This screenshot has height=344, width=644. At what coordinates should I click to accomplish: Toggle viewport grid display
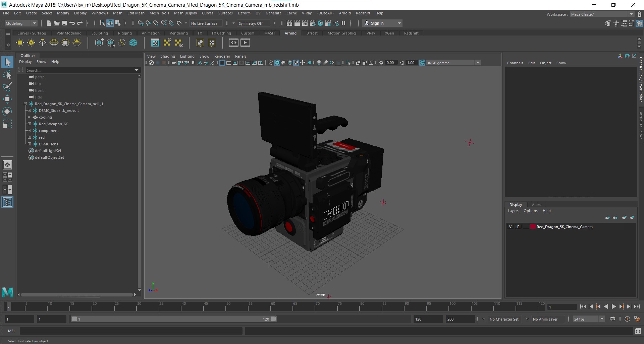(x=222, y=63)
